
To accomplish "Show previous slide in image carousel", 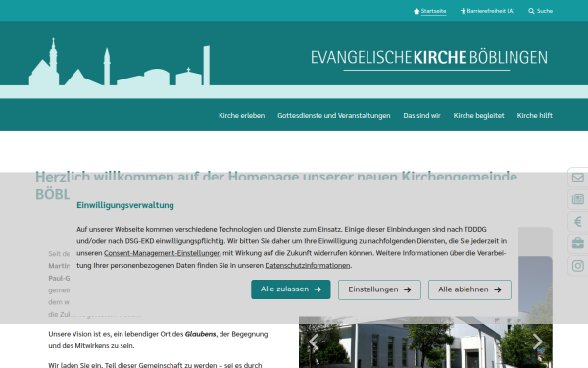I will click(314, 342).
